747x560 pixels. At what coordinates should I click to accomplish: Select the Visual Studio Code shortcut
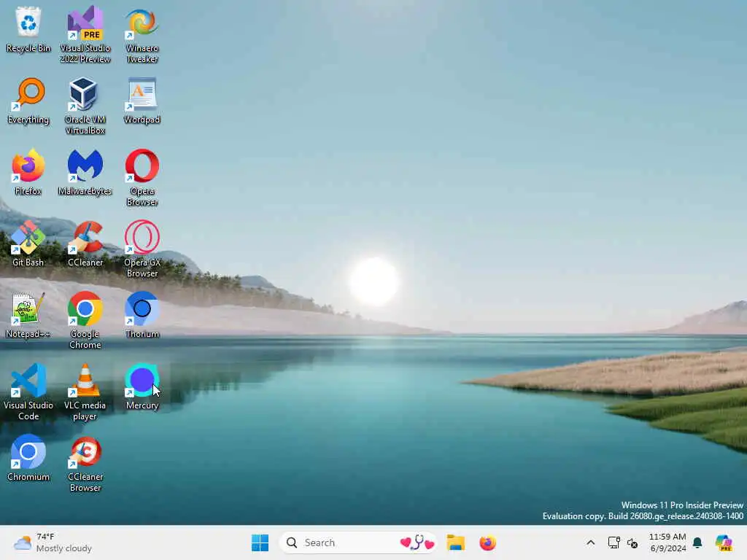[x=28, y=392]
